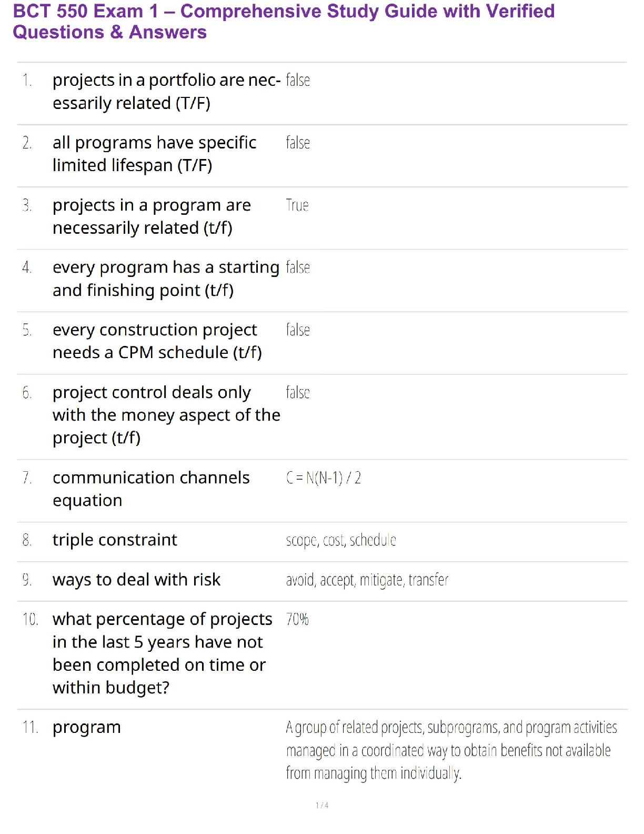This screenshot has height=834, width=644.
Task: Select the 'ways to deal with risk' term
Action: coord(136,580)
